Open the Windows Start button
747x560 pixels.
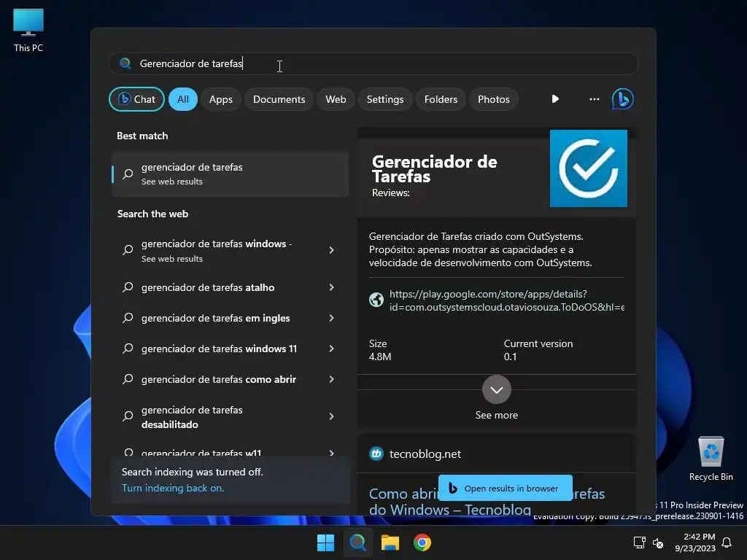click(x=326, y=542)
